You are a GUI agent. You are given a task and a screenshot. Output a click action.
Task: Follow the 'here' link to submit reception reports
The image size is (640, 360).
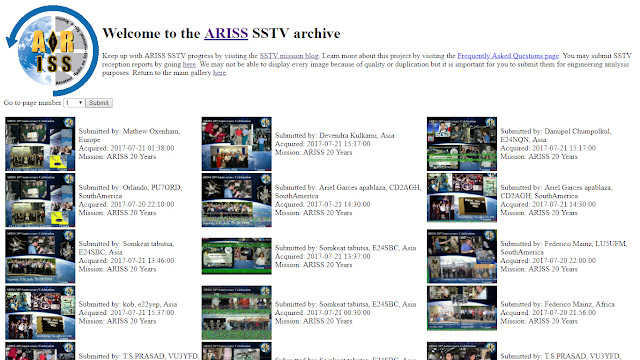(189, 64)
